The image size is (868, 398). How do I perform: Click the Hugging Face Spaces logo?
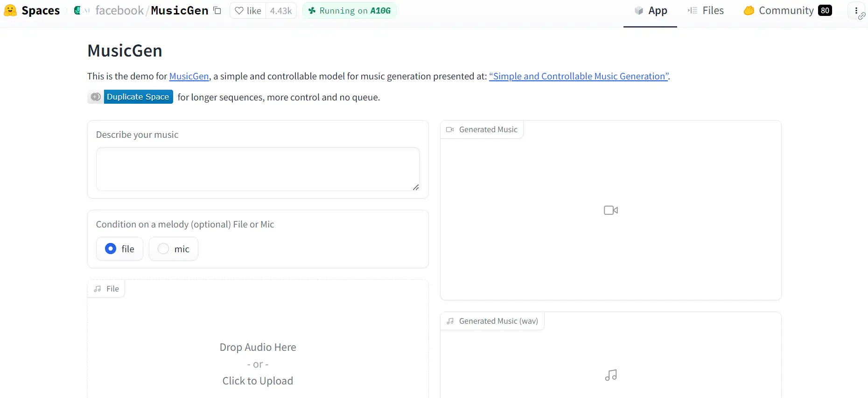10,10
